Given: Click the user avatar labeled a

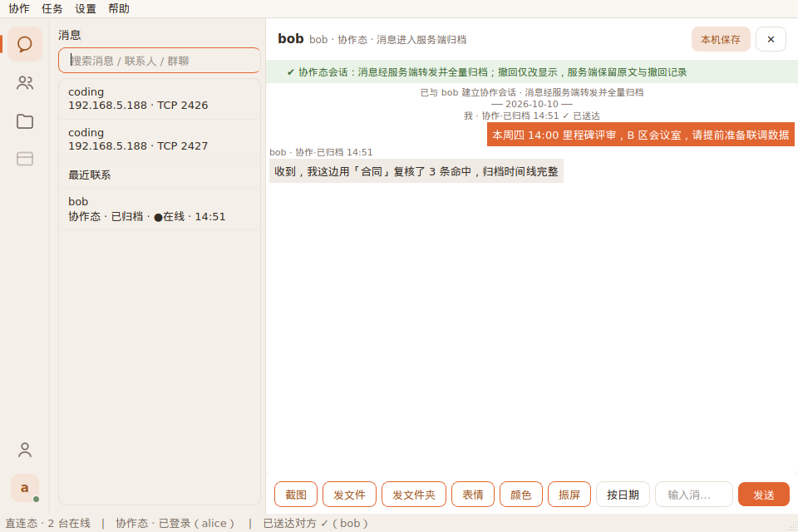Looking at the screenshot, I should 24,488.
